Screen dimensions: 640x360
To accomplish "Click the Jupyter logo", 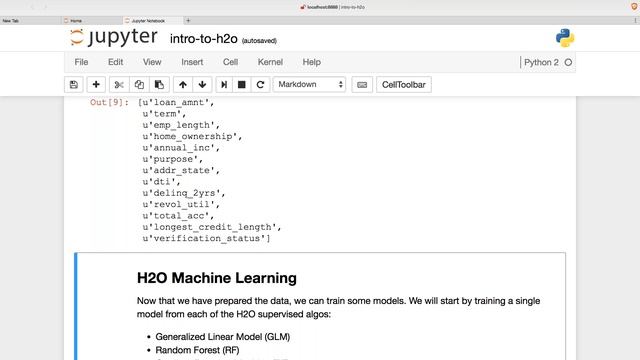I will [x=113, y=38].
